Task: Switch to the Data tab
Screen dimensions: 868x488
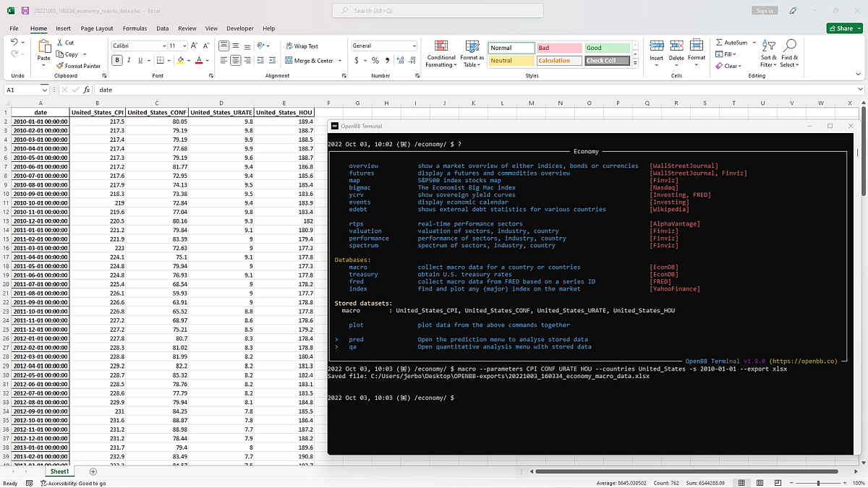Action: [x=163, y=28]
